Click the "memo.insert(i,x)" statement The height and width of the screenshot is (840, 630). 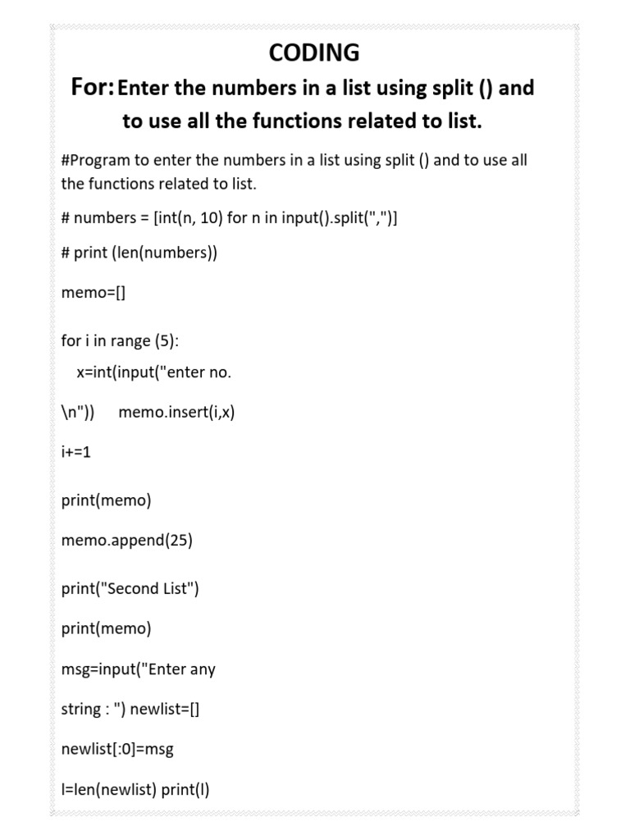tap(176, 412)
